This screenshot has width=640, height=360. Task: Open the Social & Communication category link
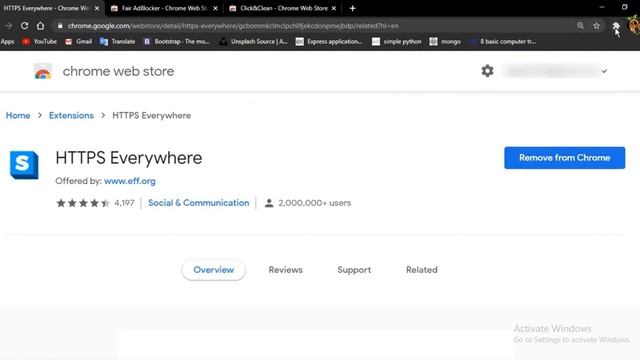coord(198,203)
